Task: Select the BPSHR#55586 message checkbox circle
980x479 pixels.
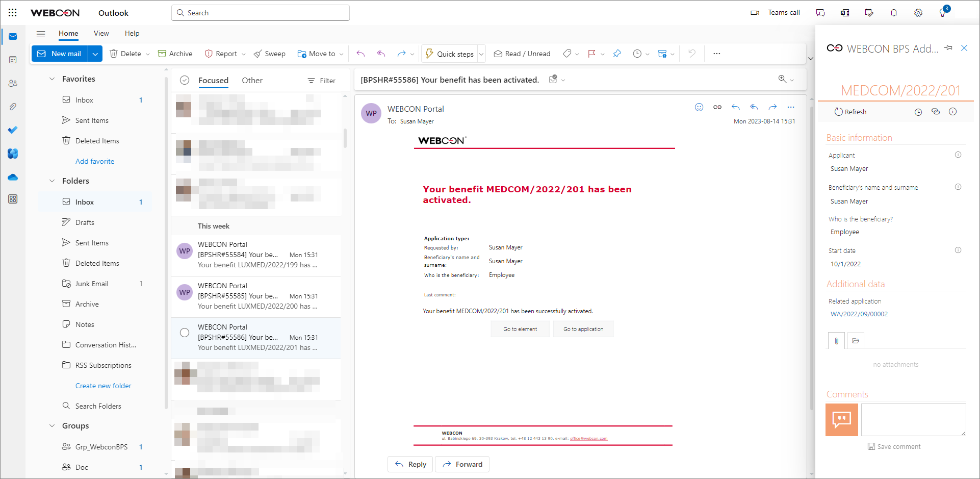Action: [x=185, y=333]
